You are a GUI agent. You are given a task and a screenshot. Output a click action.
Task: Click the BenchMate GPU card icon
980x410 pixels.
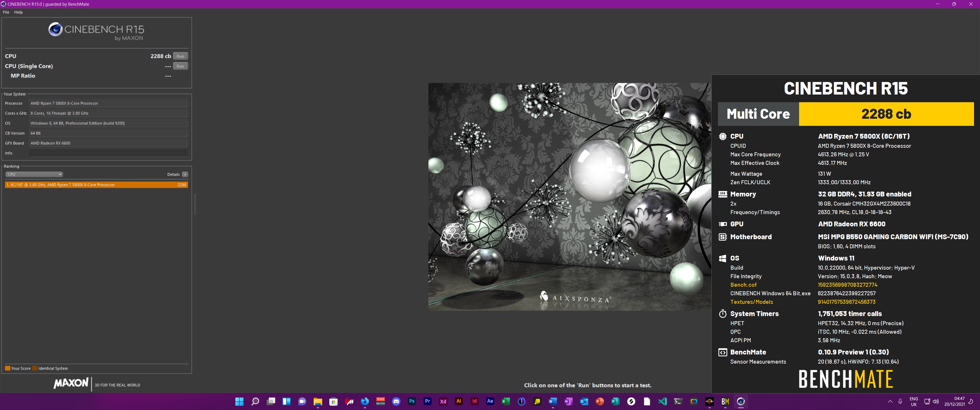(x=722, y=224)
